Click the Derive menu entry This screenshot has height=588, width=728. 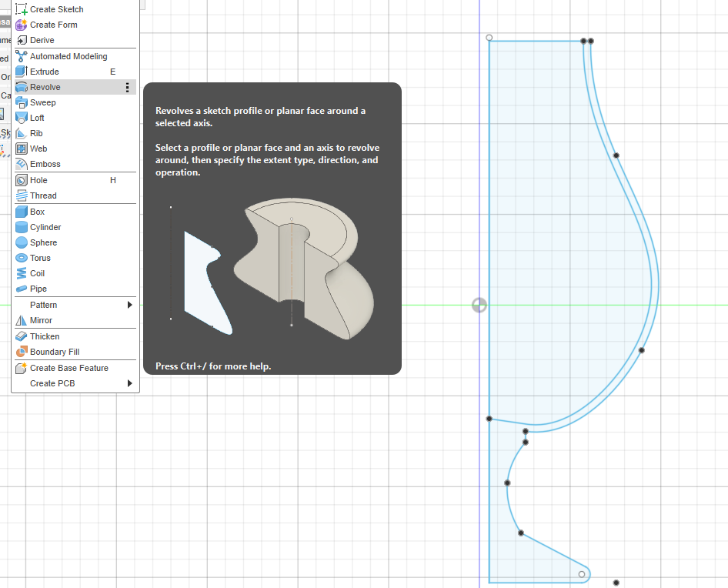point(42,40)
